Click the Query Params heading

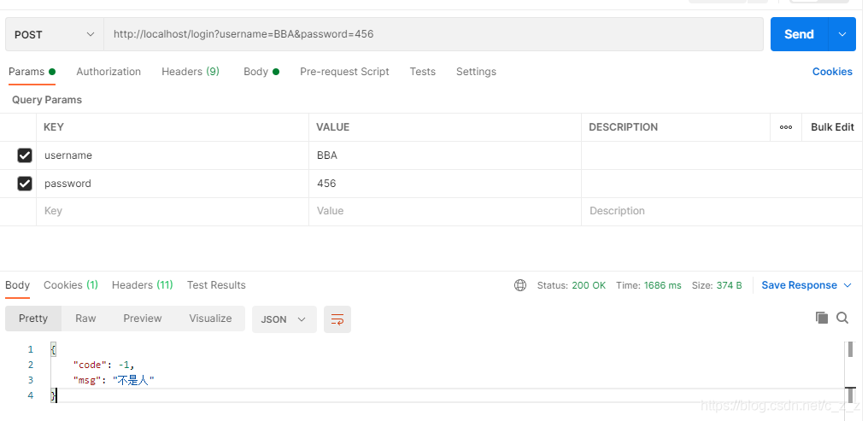coord(47,100)
